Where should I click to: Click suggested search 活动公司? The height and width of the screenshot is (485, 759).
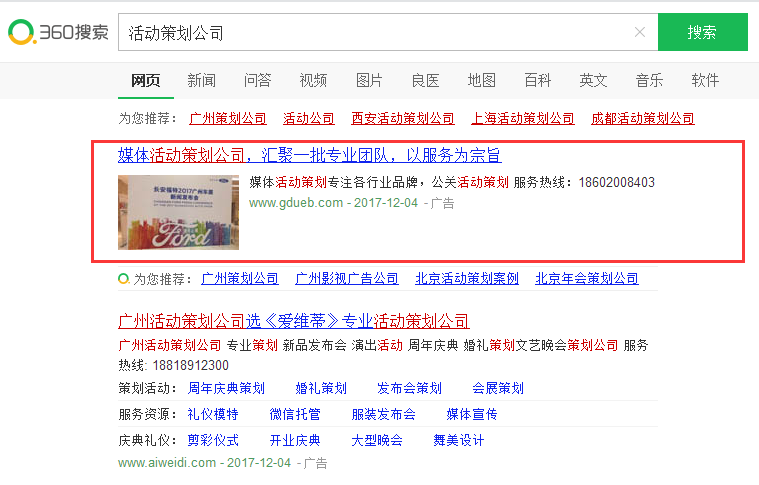309,119
